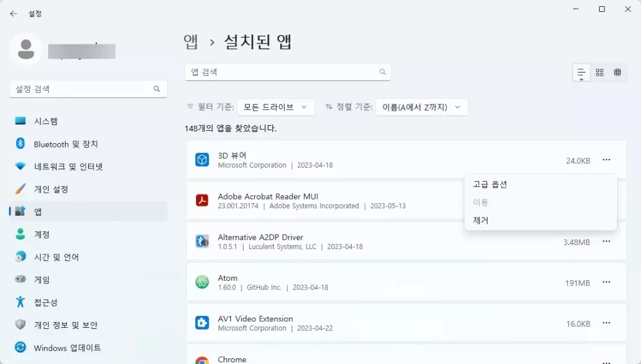Open Bluetooth 및 장치 settings
Viewport: 641px width, 364px height.
(x=88, y=144)
